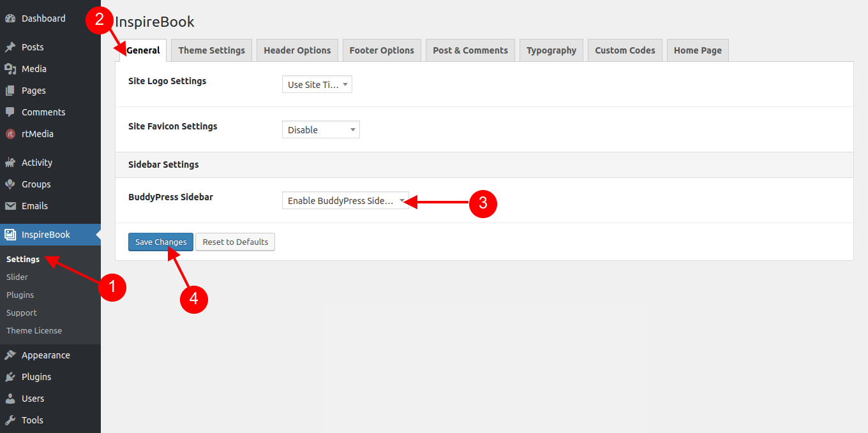Click the Comments speech bubble icon
Image resolution: width=868 pixels, height=433 pixels.
tap(10, 112)
